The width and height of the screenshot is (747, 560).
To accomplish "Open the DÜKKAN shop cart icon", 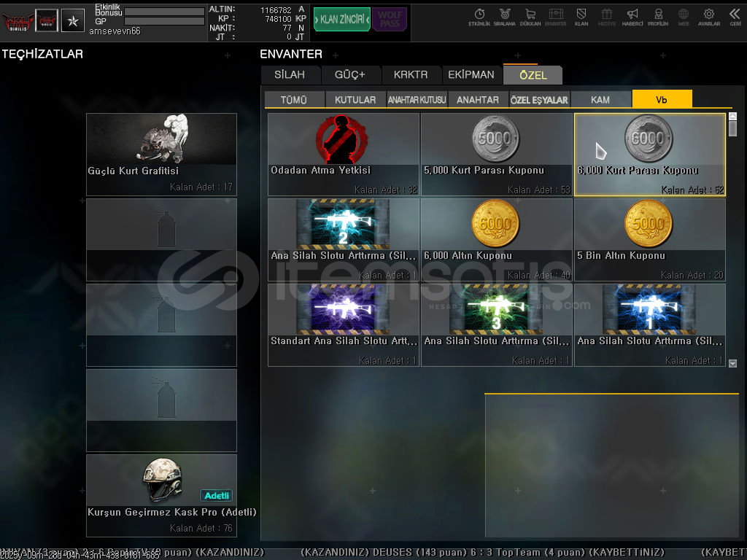I will point(530,17).
